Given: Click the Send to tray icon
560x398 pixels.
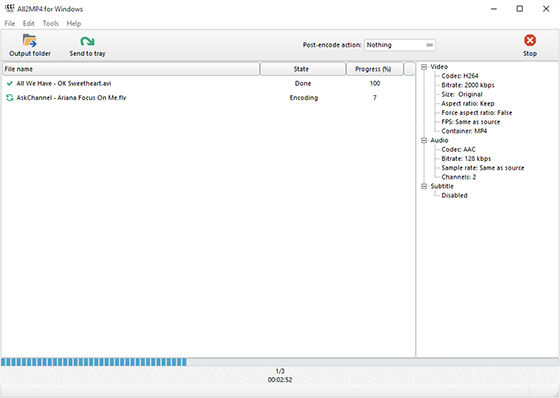Looking at the screenshot, I should click(87, 41).
